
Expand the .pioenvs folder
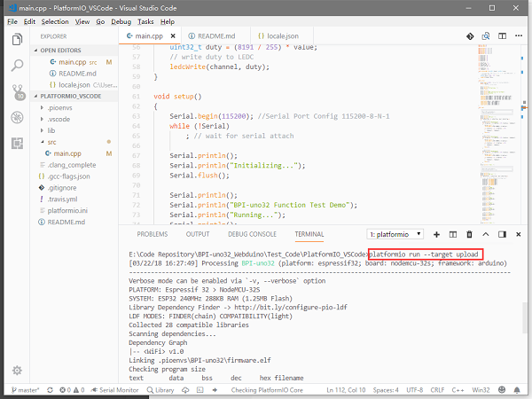coord(60,107)
